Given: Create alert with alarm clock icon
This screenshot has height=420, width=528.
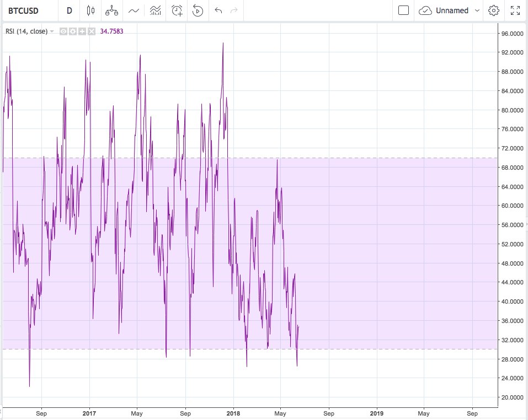Looking at the screenshot, I should pyautogui.click(x=177, y=11).
